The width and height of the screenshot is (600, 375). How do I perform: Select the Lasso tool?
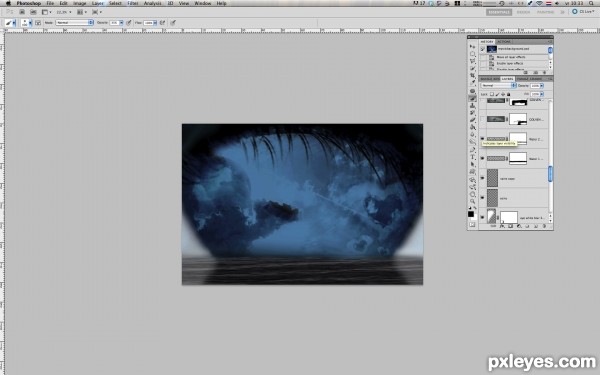point(472,61)
